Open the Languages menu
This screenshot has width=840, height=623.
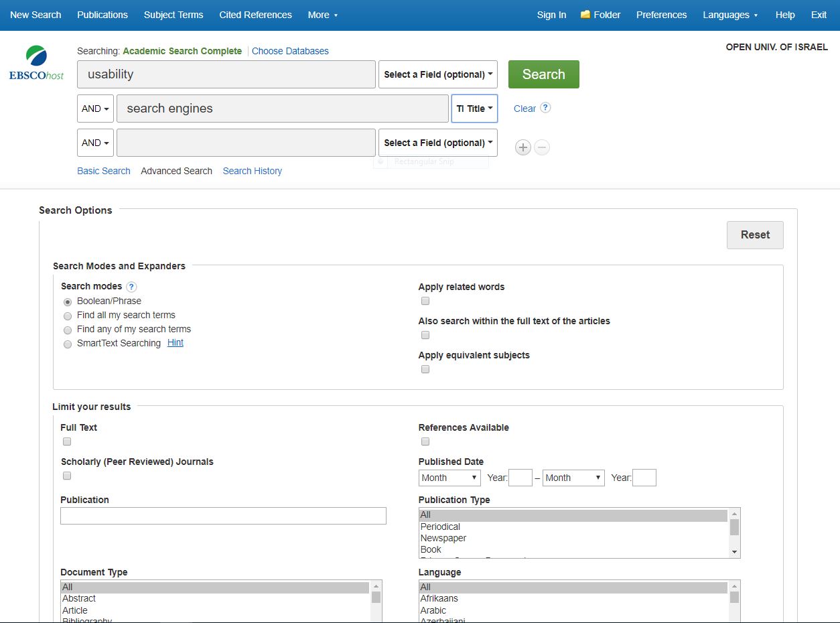[x=729, y=15]
